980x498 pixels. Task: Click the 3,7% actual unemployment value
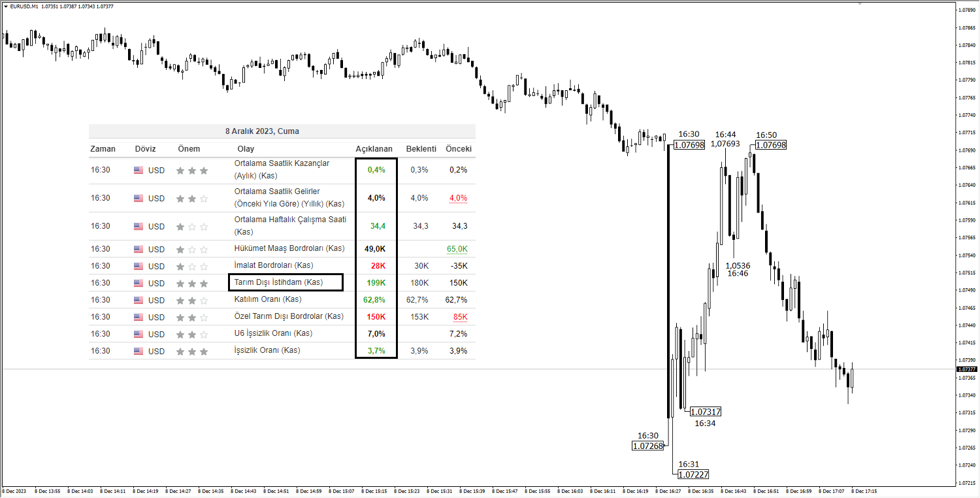(377, 351)
